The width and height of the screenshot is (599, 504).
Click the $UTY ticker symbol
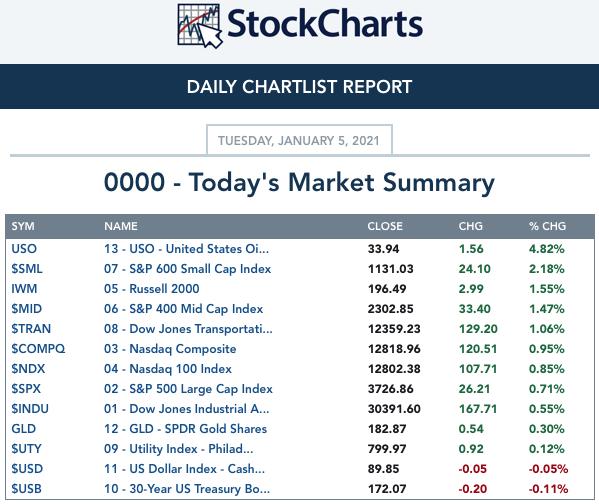tap(26, 449)
